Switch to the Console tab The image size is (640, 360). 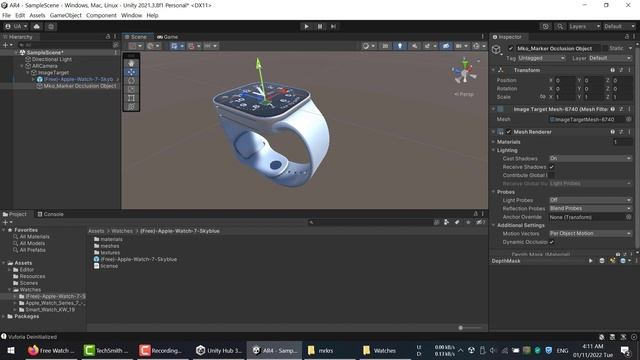[x=51, y=214]
